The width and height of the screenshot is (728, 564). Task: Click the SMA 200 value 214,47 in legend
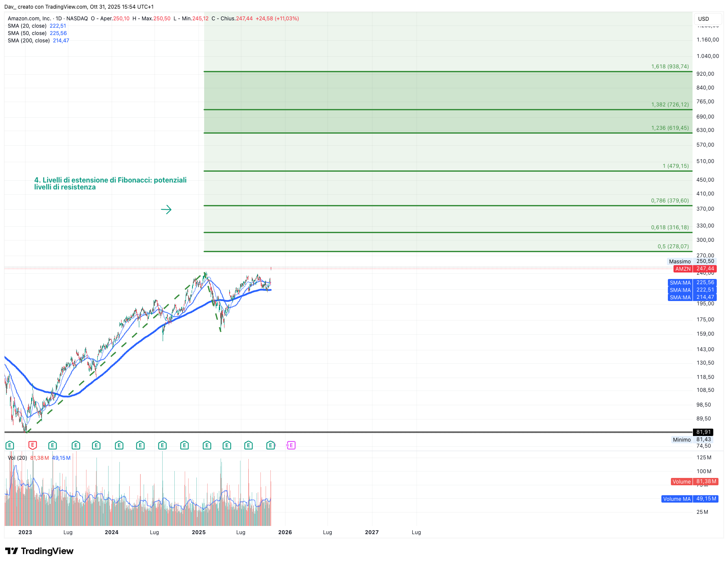[x=61, y=41]
